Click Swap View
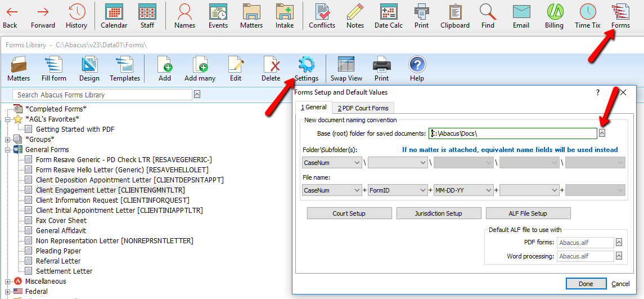 (x=346, y=69)
